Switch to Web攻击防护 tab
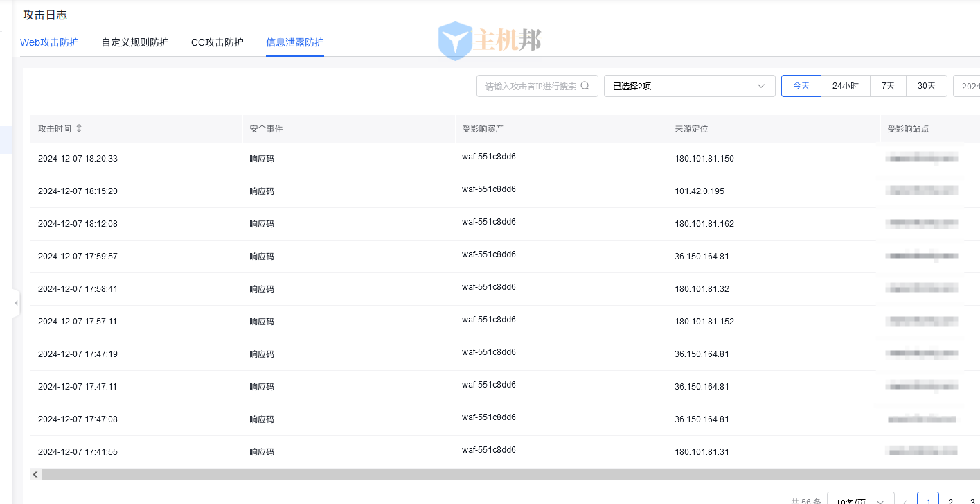The height and width of the screenshot is (504, 980). click(x=49, y=42)
